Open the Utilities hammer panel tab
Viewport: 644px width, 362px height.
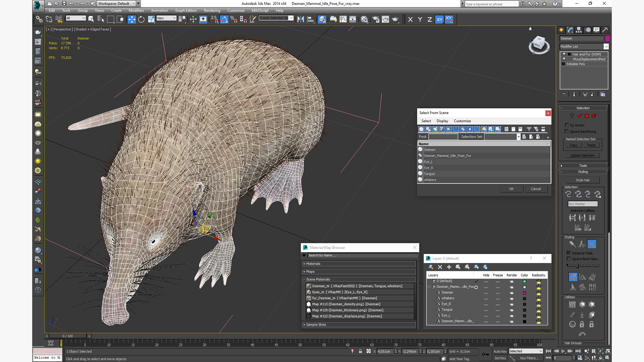605,30
